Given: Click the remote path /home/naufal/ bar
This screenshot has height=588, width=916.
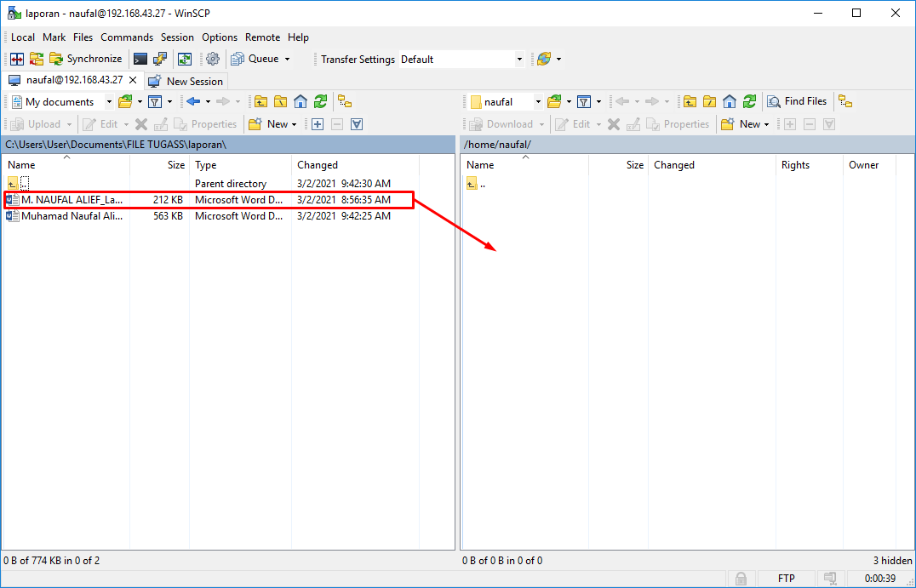Looking at the screenshot, I should 688,144.
